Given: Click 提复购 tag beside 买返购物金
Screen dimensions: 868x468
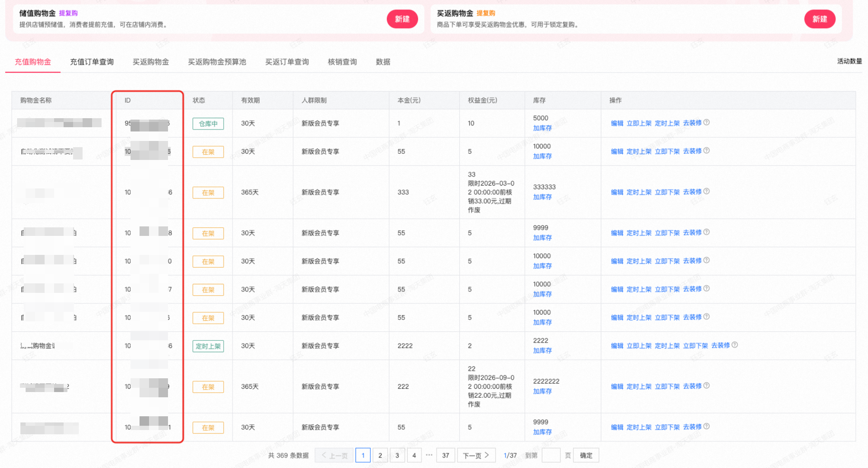Looking at the screenshot, I should [x=486, y=13].
